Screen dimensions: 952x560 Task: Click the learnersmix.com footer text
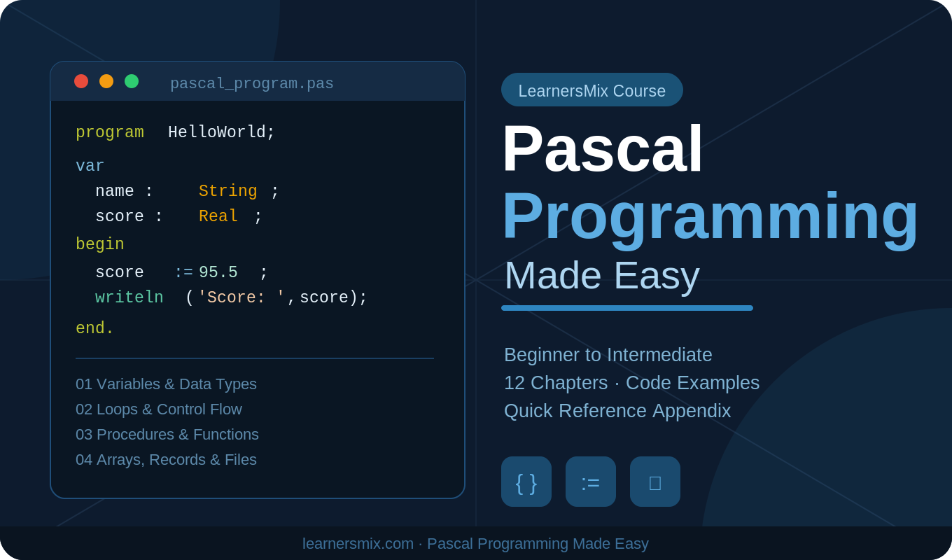[x=475, y=544]
